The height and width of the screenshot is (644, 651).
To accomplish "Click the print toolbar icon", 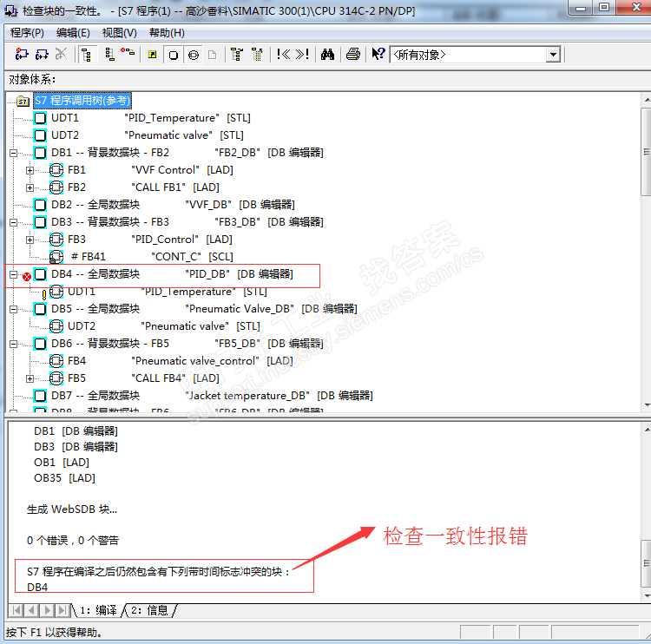I will click(x=353, y=55).
